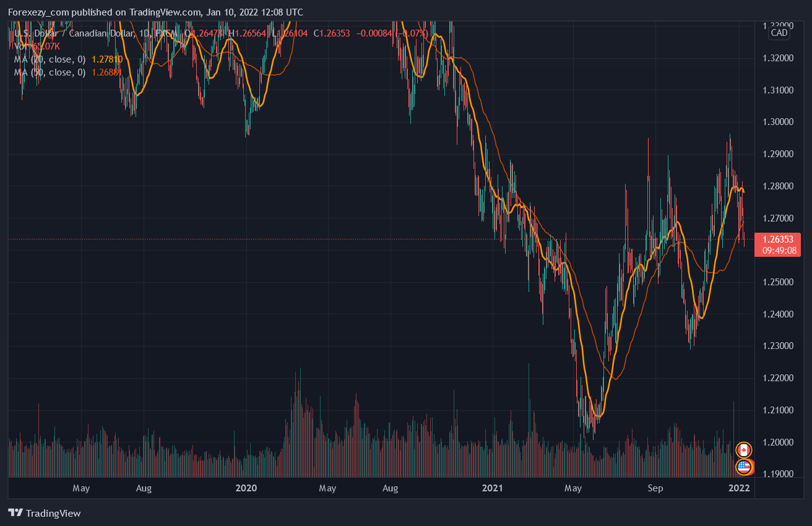
Task: Click the 1.31000 price axis label
Action: [x=778, y=90]
